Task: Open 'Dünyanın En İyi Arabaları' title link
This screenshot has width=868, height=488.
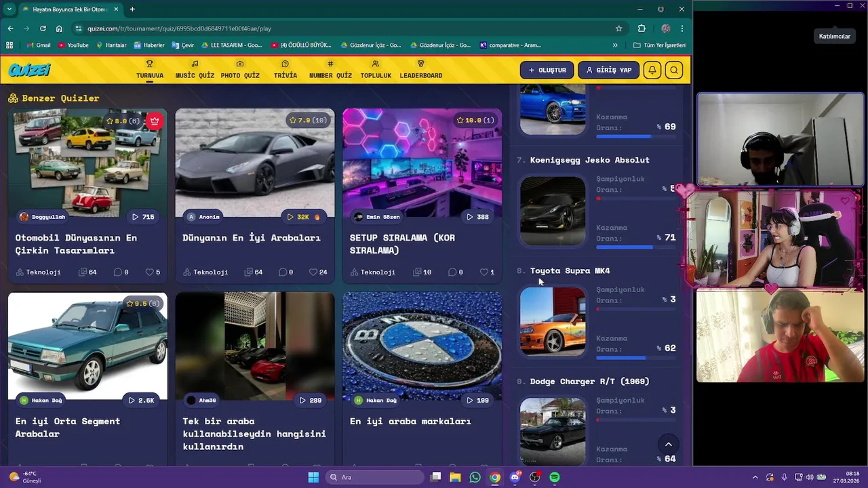Action: (251, 238)
